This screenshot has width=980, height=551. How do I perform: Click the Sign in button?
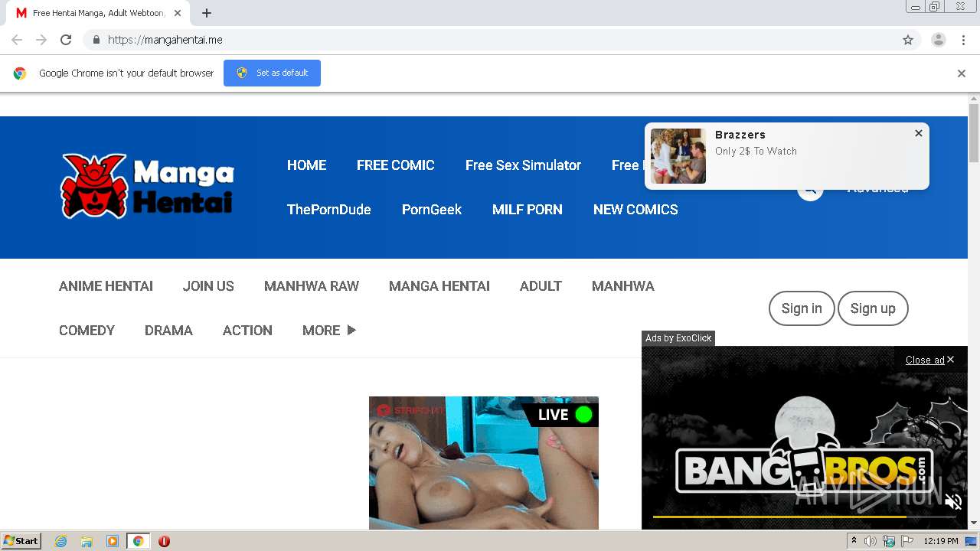tap(802, 308)
